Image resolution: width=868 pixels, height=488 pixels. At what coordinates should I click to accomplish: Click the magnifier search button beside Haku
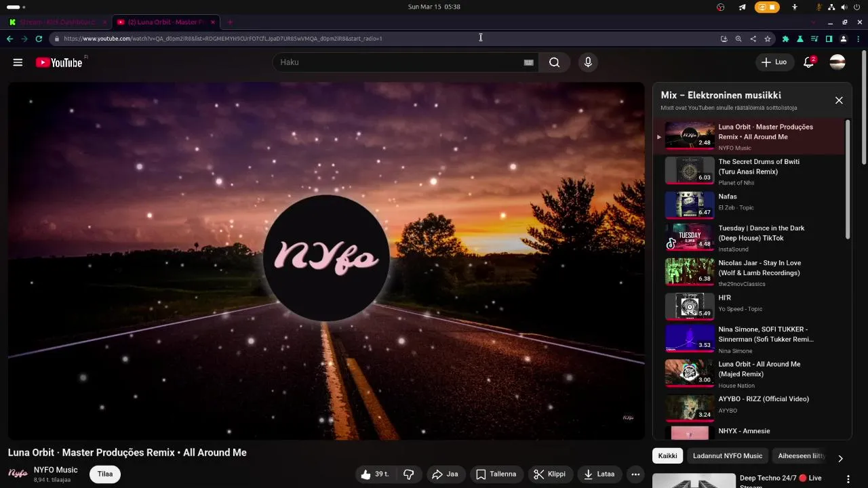click(x=555, y=62)
